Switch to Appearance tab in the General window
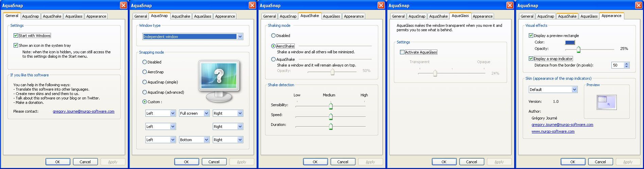 pos(96,16)
